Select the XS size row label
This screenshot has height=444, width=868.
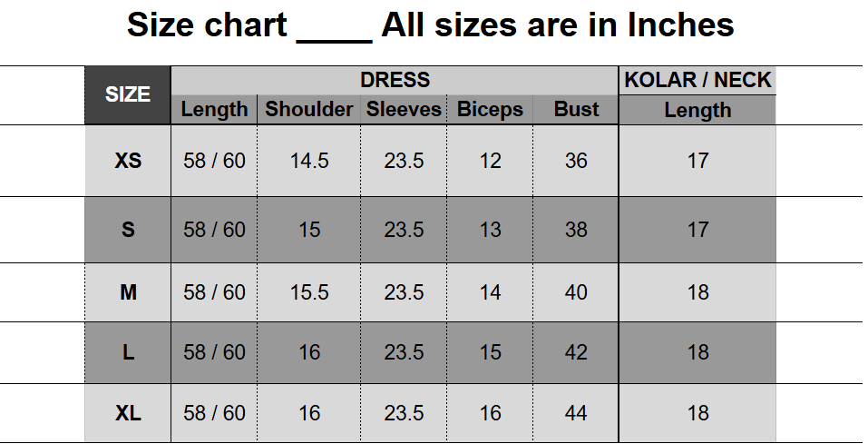pyautogui.click(x=128, y=161)
